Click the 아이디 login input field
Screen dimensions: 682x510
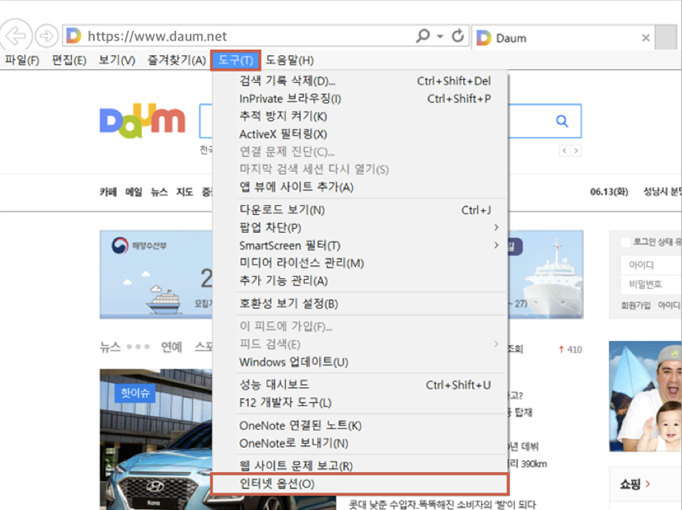point(651,265)
